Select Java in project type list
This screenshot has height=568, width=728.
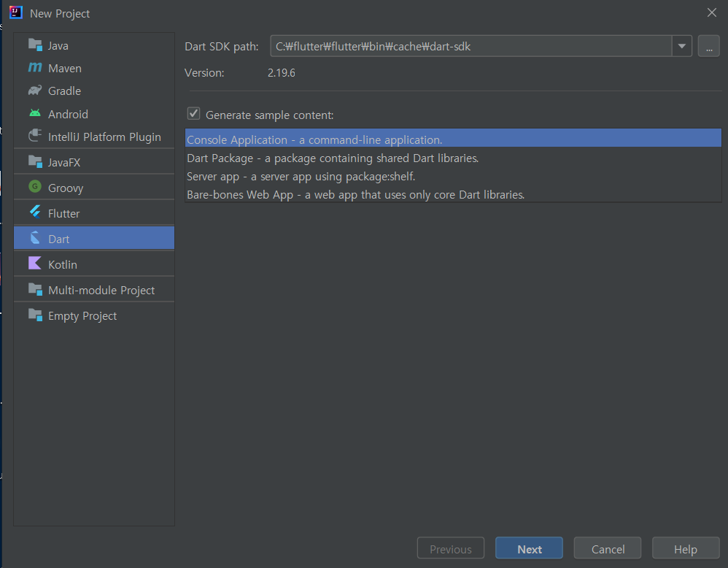[94, 45]
